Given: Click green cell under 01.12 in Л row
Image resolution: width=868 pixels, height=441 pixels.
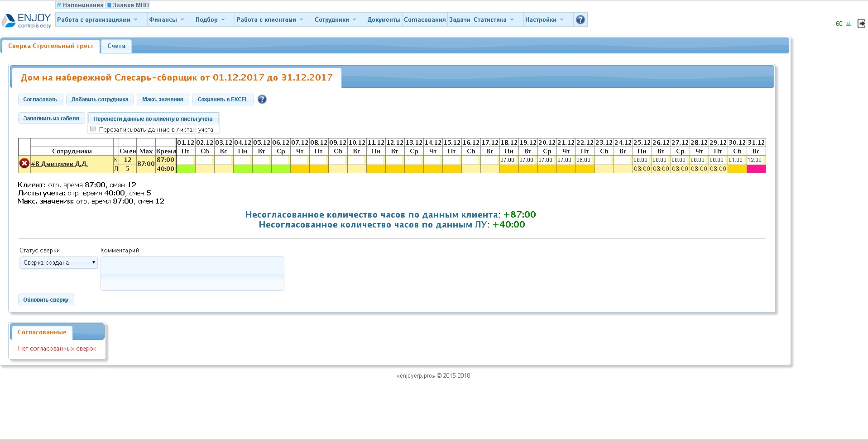Looking at the screenshot, I should coord(186,169).
